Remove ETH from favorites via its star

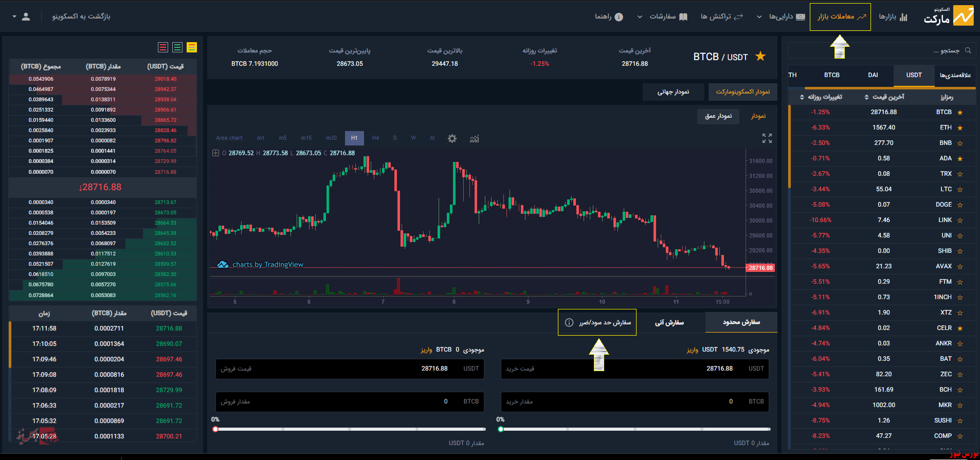[x=960, y=128]
